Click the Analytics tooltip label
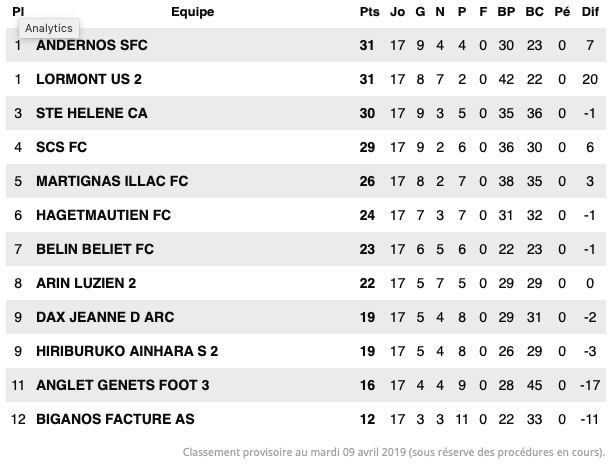Viewport: 612px width, 476px height. point(49,28)
